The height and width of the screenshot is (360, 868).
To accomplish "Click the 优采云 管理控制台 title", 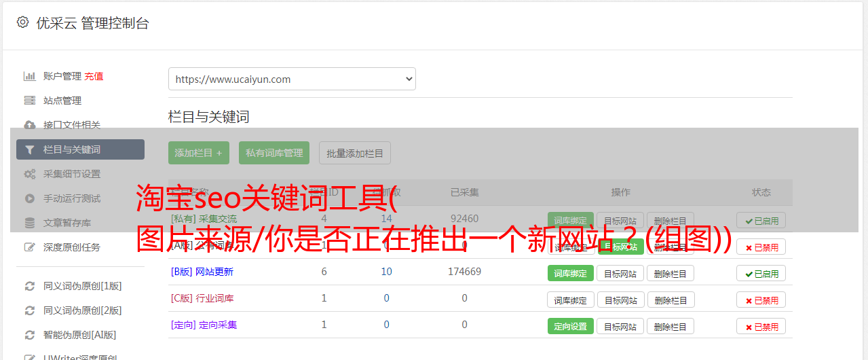I will pyautogui.click(x=92, y=23).
